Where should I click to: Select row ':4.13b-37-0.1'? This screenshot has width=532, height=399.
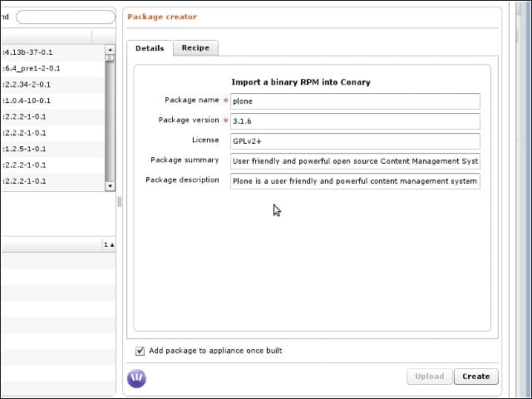52,52
